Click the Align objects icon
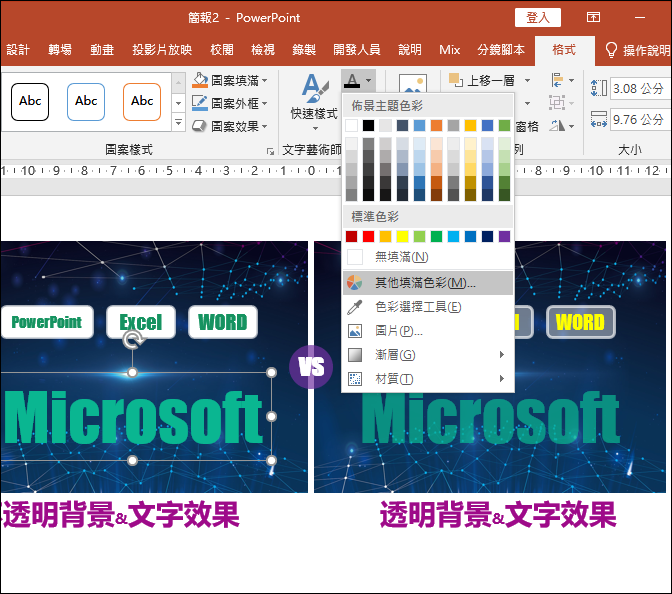The image size is (672, 594). point(557,80)
